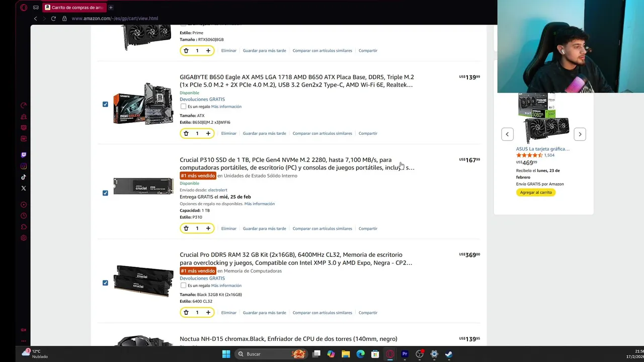Screen dimensions: 644x362
Task: Click Más información next to Crucial P310 gift options
Action: coord(260,204)
